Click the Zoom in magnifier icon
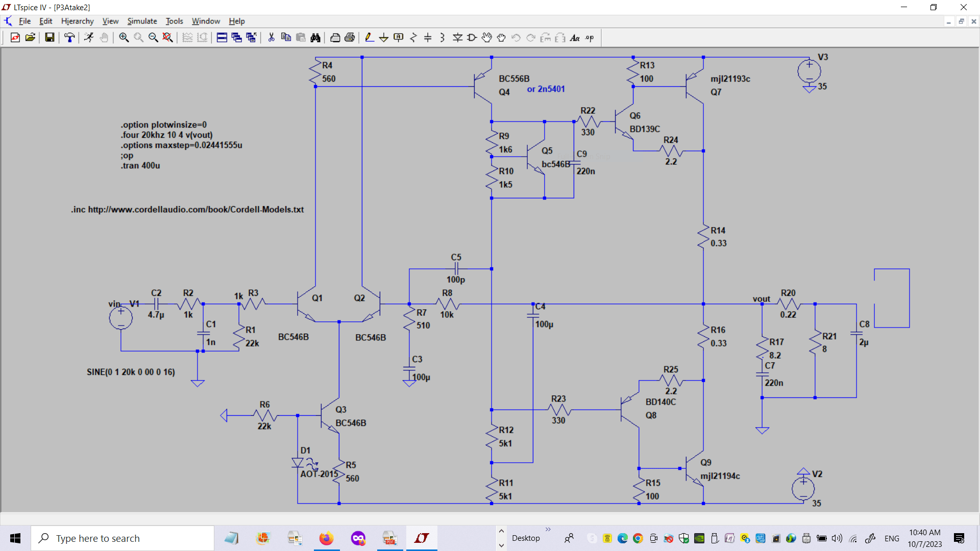The image size is (980, 551). [x=124, y=38]
